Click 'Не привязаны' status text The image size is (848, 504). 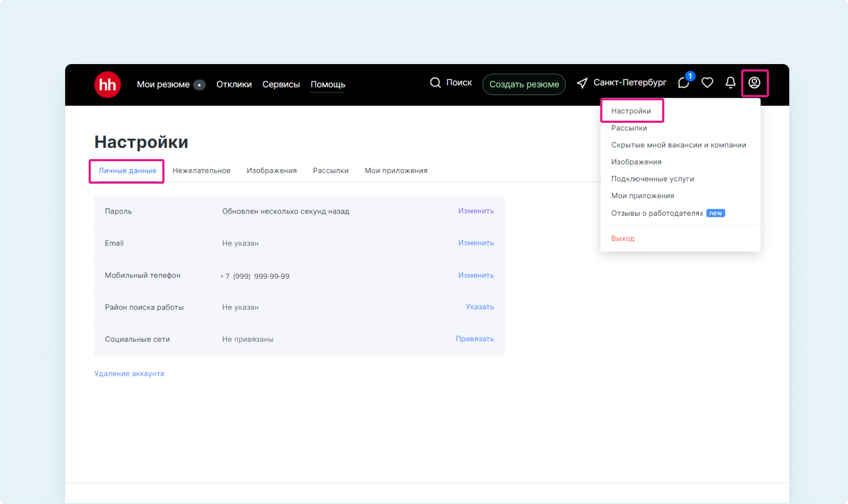coord(248,340)
